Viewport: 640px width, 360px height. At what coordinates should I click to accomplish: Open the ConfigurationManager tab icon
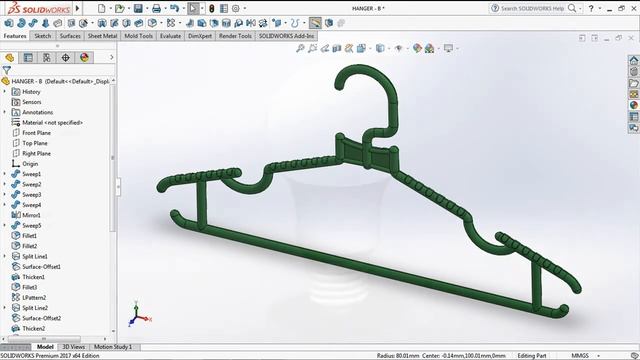click(47, 58)
